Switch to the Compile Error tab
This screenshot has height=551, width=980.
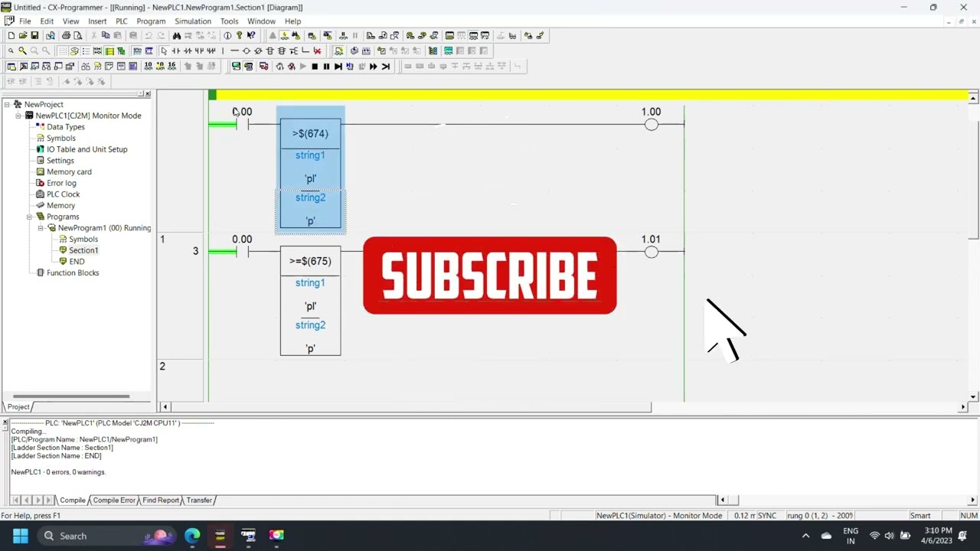114,500
